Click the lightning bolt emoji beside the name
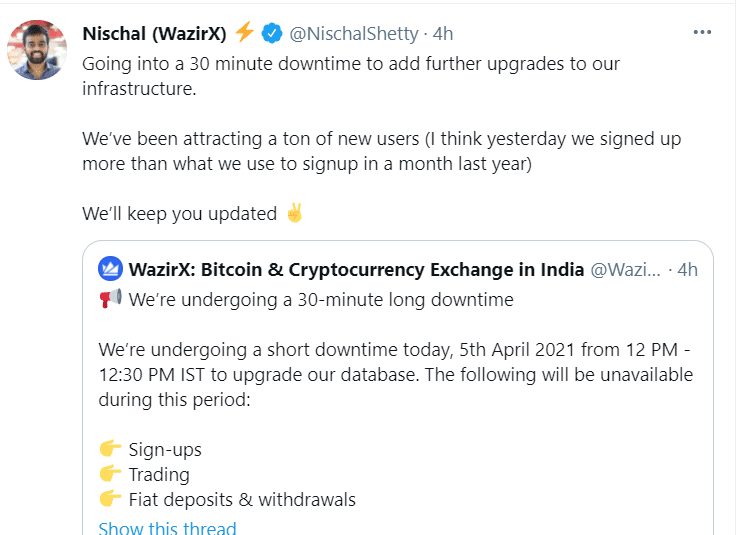This screenshot has height=535, width=751. tap(245, 33)
